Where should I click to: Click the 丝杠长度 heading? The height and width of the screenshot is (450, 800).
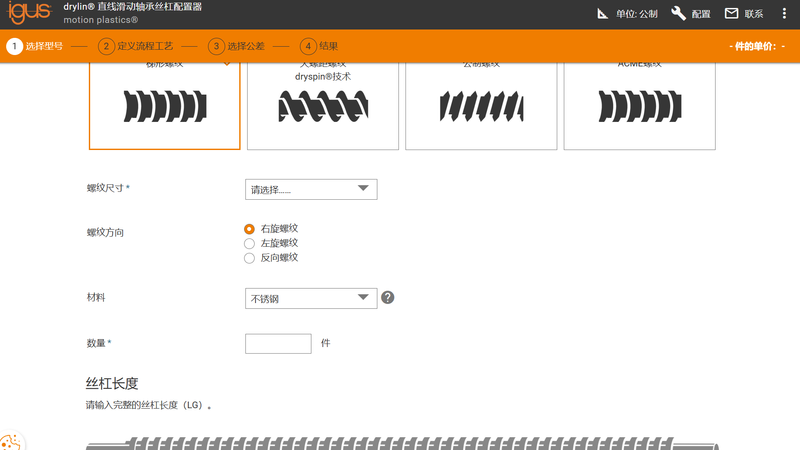(x=112, y=383)
